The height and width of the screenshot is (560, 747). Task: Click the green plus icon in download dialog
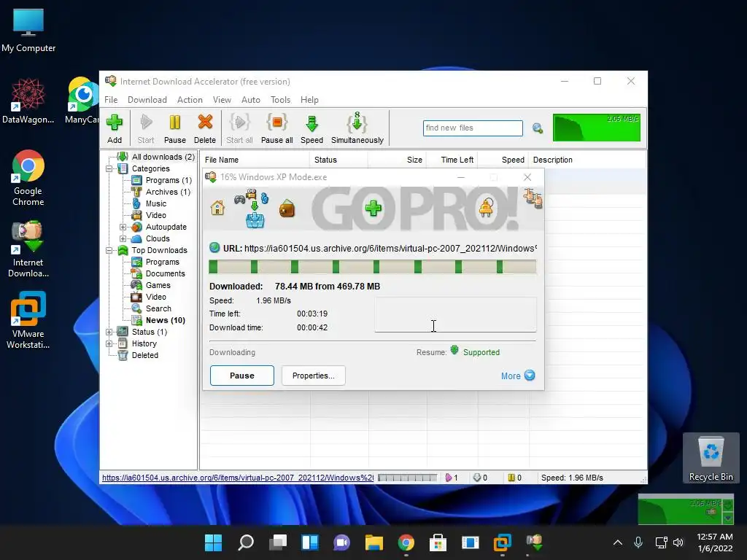[373, 208]
